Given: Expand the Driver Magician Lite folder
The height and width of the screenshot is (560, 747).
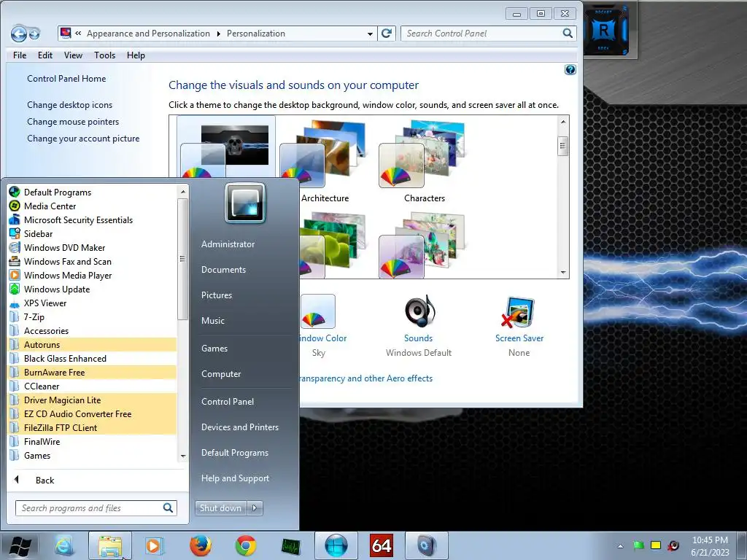Looking at the screenshot, I should [x=93, y=400].
